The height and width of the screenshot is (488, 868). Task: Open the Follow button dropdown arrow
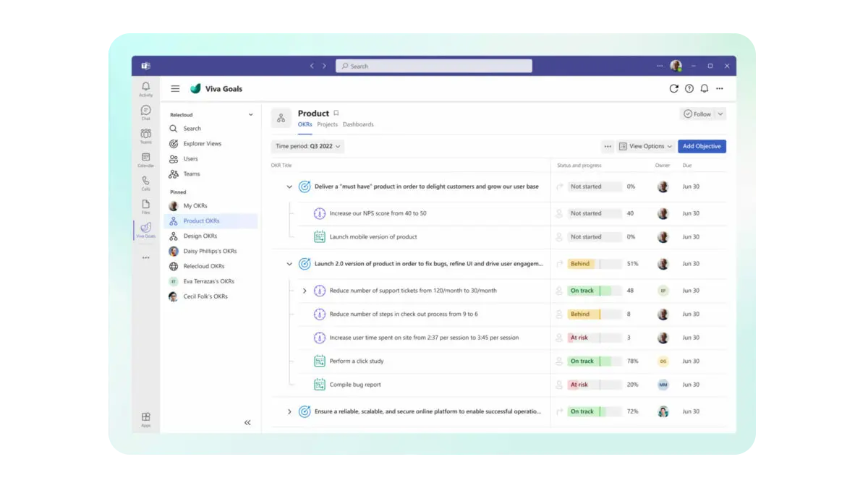720,114
